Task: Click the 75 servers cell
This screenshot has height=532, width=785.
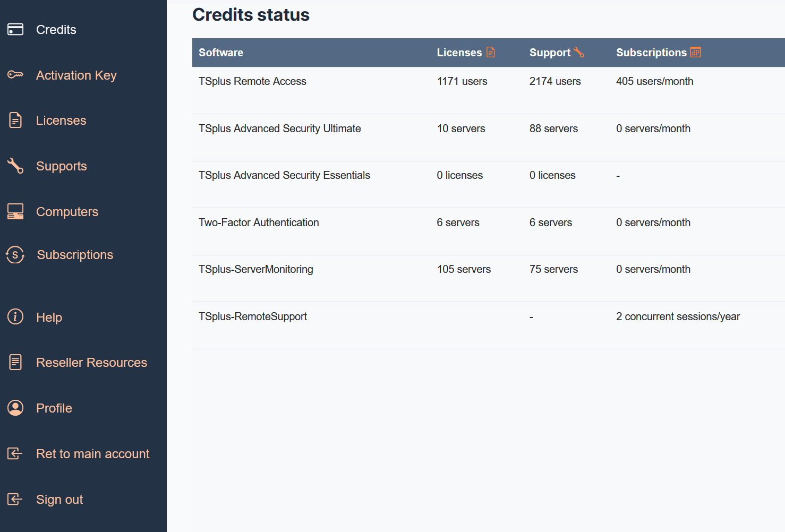Action: coord(553,269)
